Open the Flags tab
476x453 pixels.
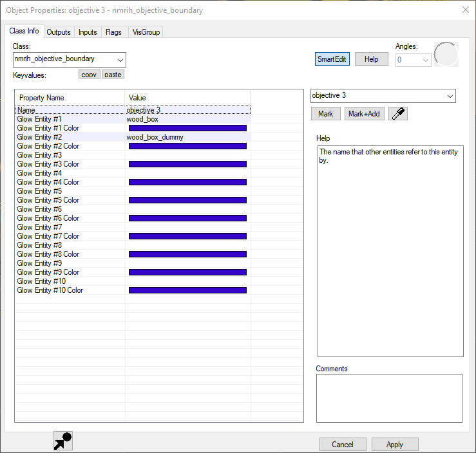tap(113, 32)
